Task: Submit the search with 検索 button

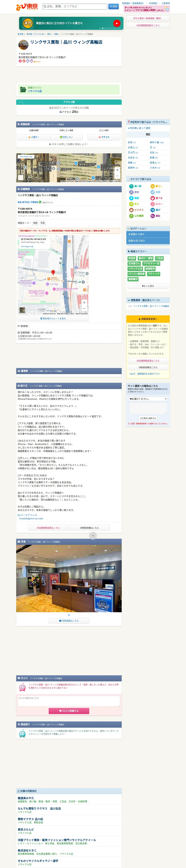Action: coord(113,6)
